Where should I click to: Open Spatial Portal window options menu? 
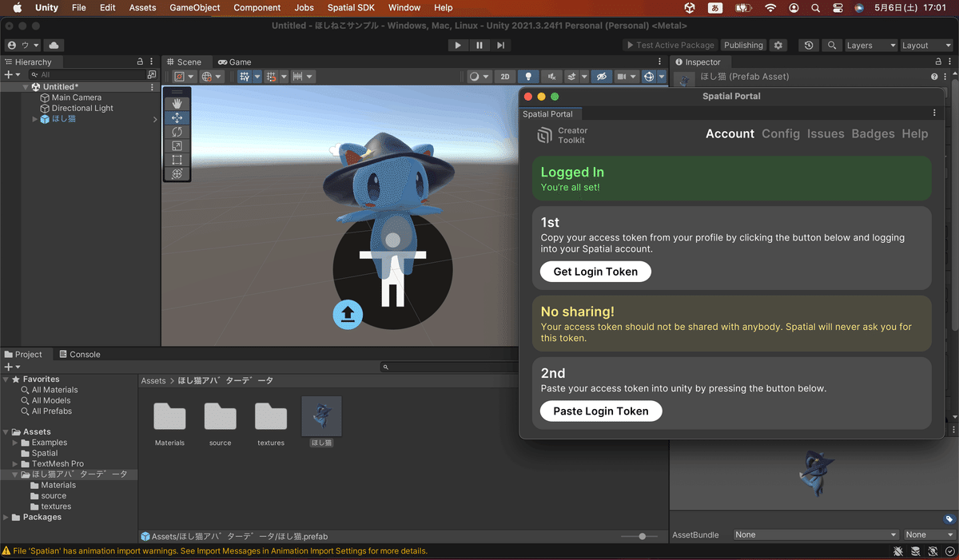coord(934,113)
